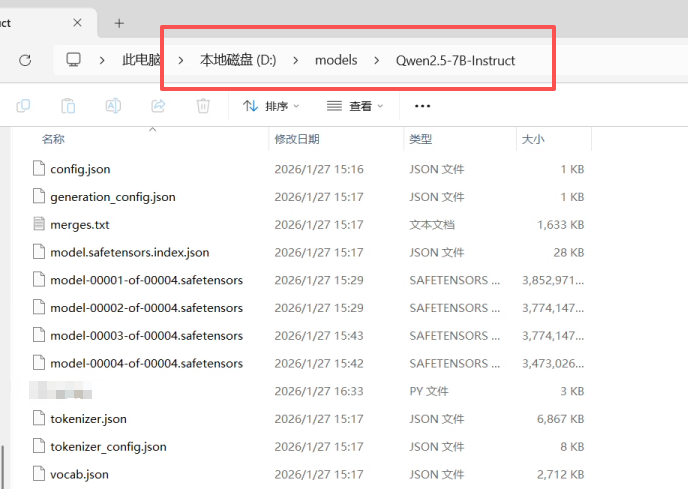The height and width of the screenshot is (489, 688).
Task: Go to the models folder breadcrumb
Action: (336, 60)
